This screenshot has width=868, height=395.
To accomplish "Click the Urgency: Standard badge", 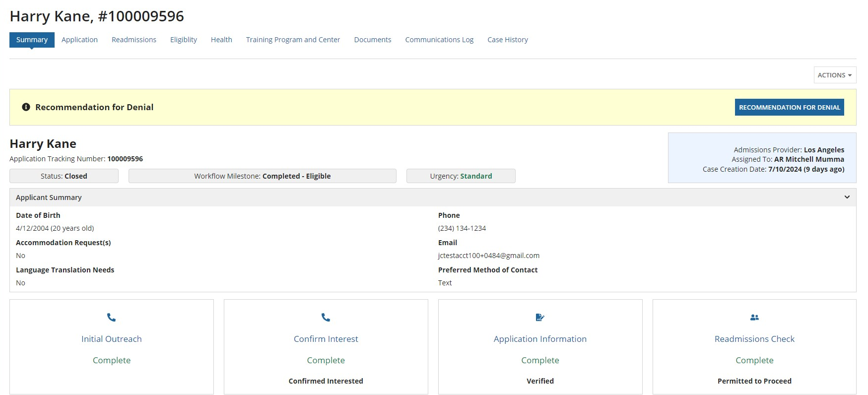I will [x=461, y=176].
